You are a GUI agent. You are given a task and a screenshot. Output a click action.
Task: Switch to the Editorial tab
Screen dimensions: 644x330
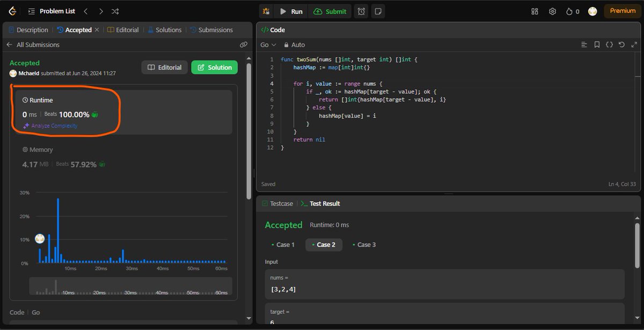[x=123, y=30]
